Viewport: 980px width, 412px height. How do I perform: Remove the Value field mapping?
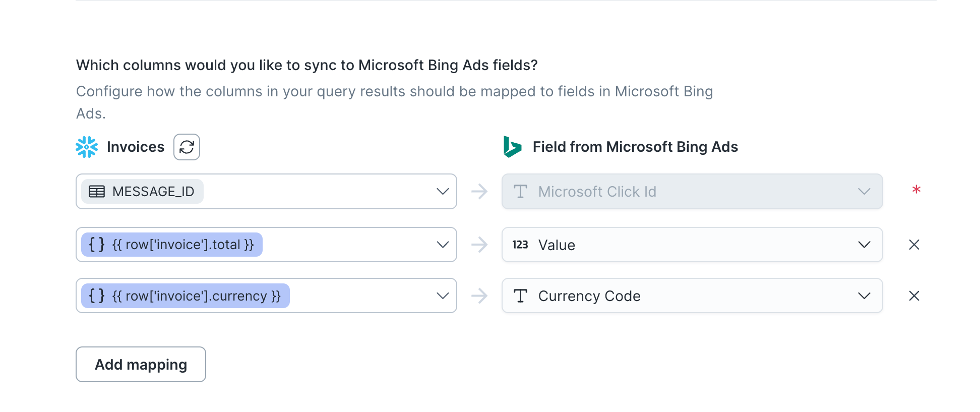914,245
